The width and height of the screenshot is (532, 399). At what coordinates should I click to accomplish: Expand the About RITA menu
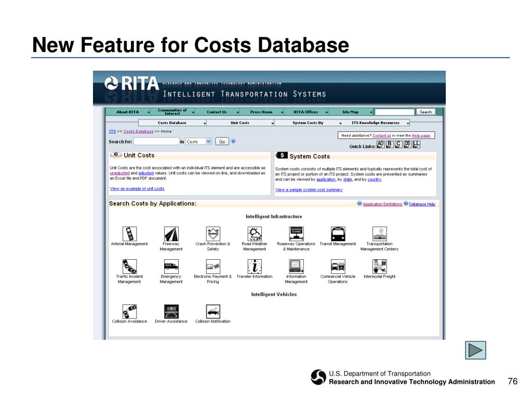(x=148, y=112)
